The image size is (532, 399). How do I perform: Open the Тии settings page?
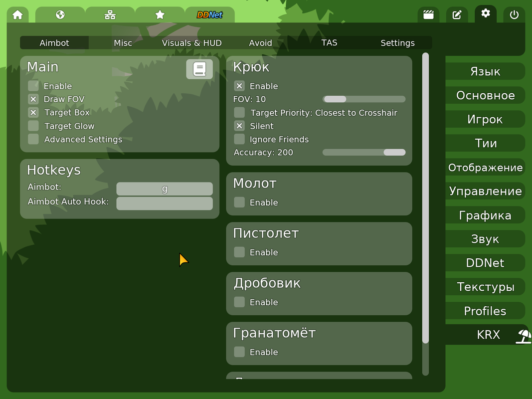pyautogui.click(x=485, y=143)
